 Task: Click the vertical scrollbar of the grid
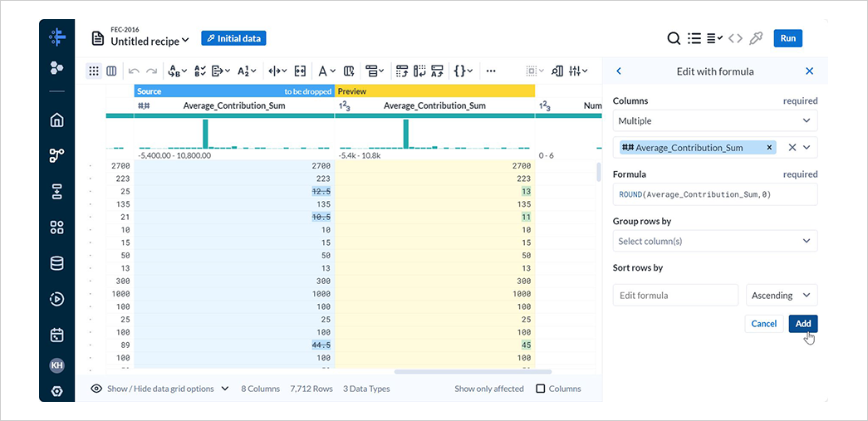(598, 172)
